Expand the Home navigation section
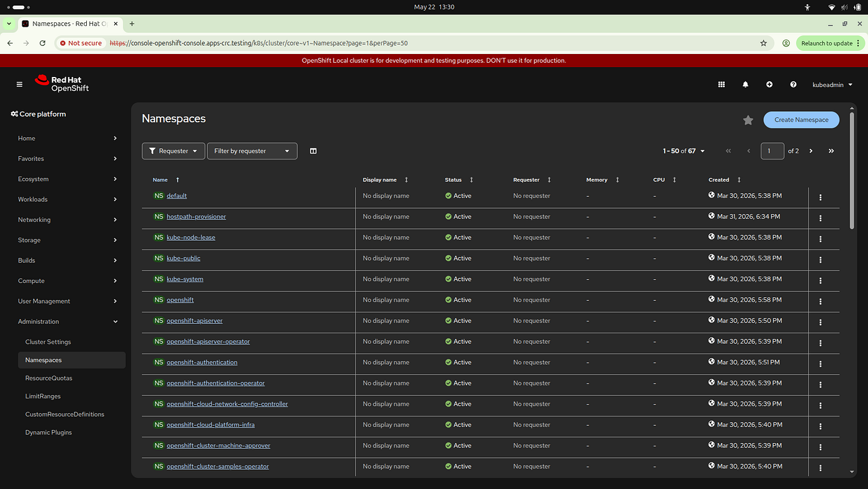 (x=67, y=138)
